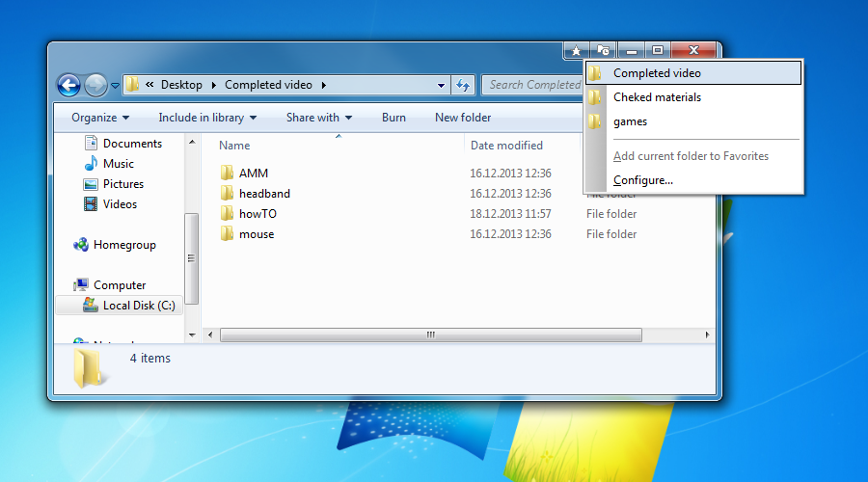Open the address bar history dropdown arrow
This screenshot has height=482, width=868.
[x=441, y=85]
